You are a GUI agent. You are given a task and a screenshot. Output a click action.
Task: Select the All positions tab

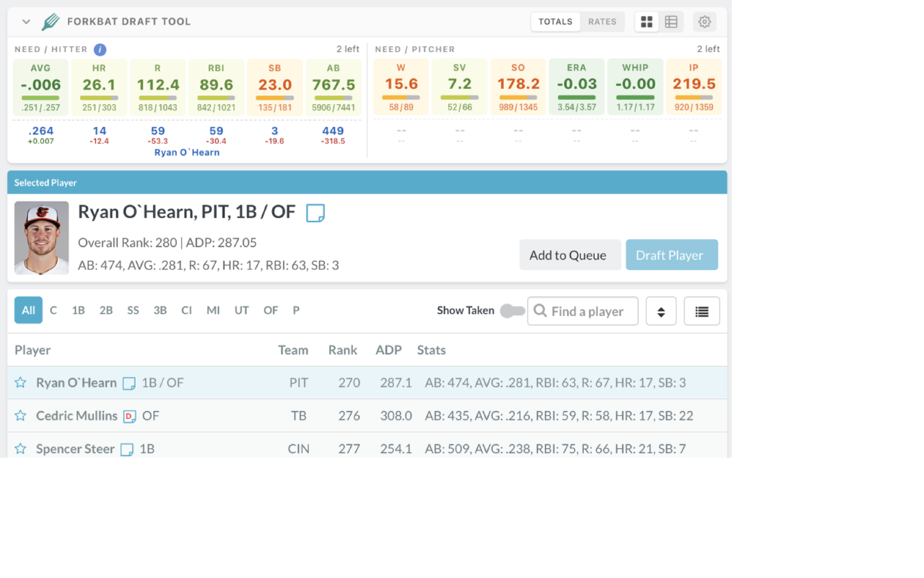[28, 310]
